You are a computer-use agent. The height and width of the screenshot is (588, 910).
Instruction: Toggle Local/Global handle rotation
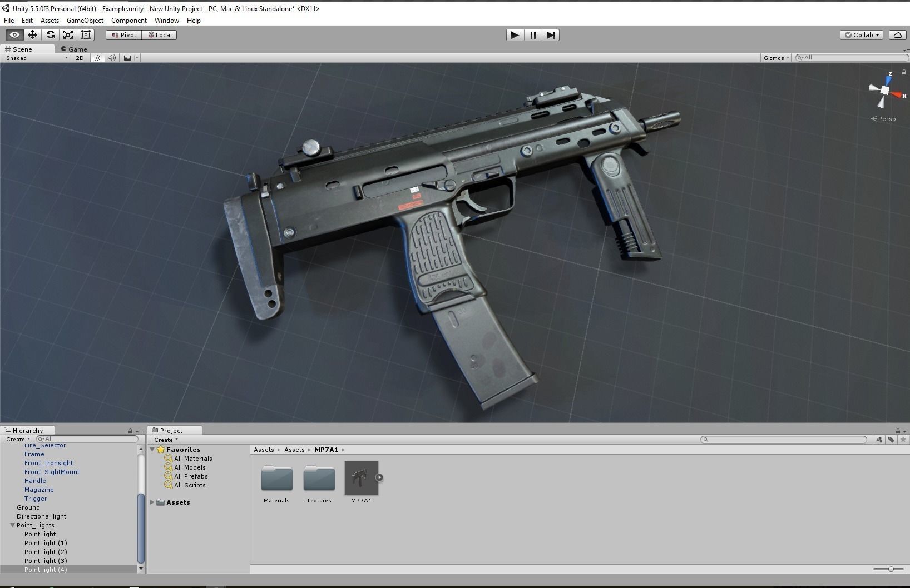[159, 34]
